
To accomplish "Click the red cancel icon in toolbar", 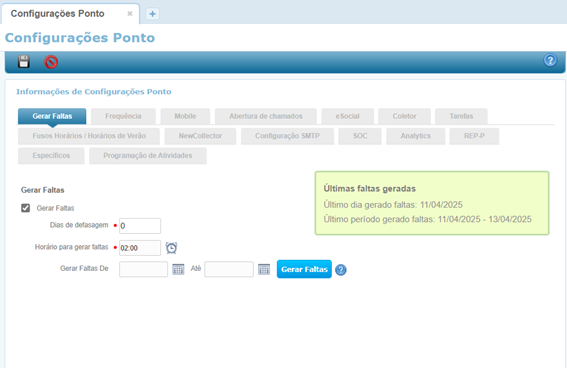I will point(51,62).
